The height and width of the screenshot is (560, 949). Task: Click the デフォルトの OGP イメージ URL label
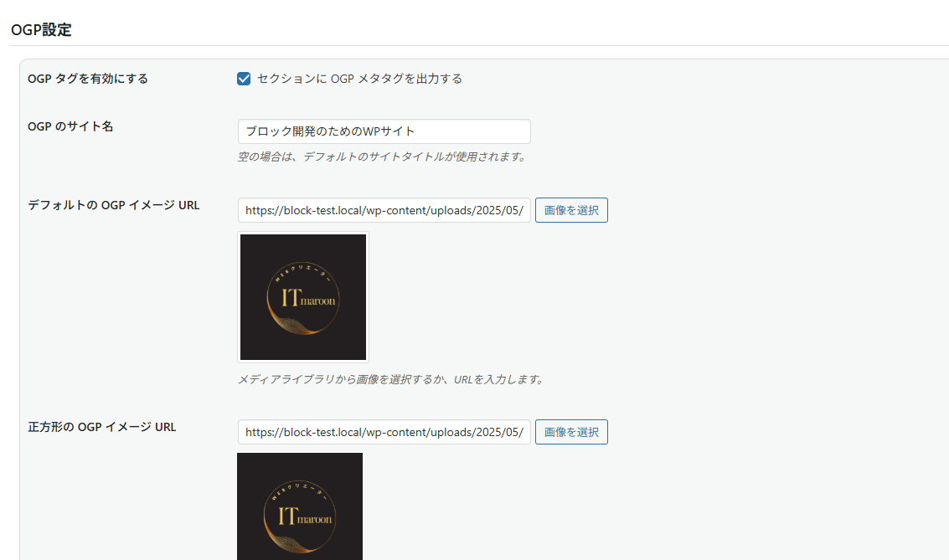click(x=114, y=205)
